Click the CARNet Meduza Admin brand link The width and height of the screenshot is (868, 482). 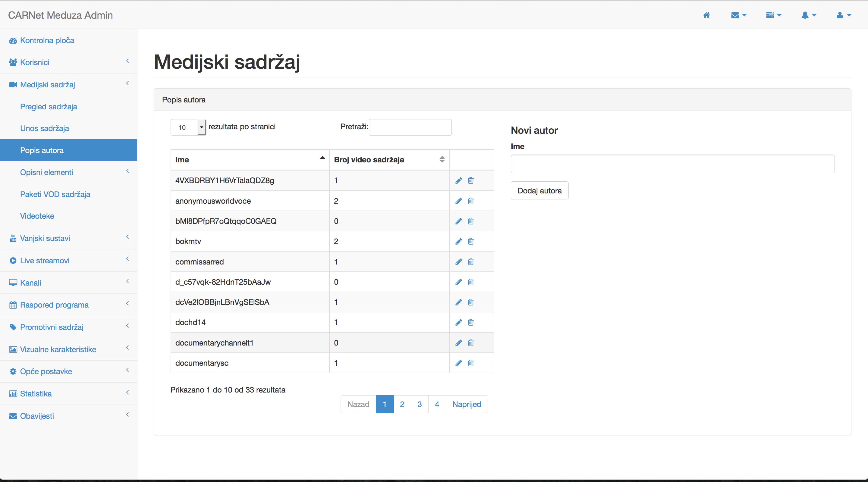coord(60,15)
